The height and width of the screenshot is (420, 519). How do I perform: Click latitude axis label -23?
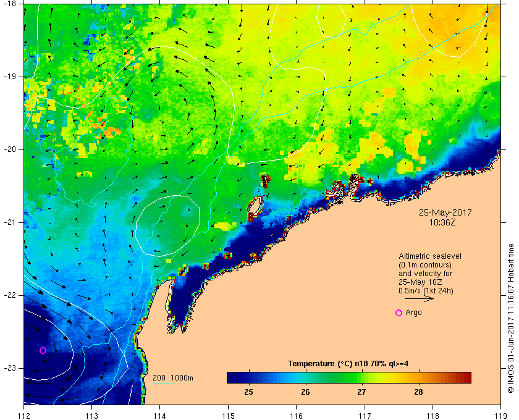[x=9, y=367]
